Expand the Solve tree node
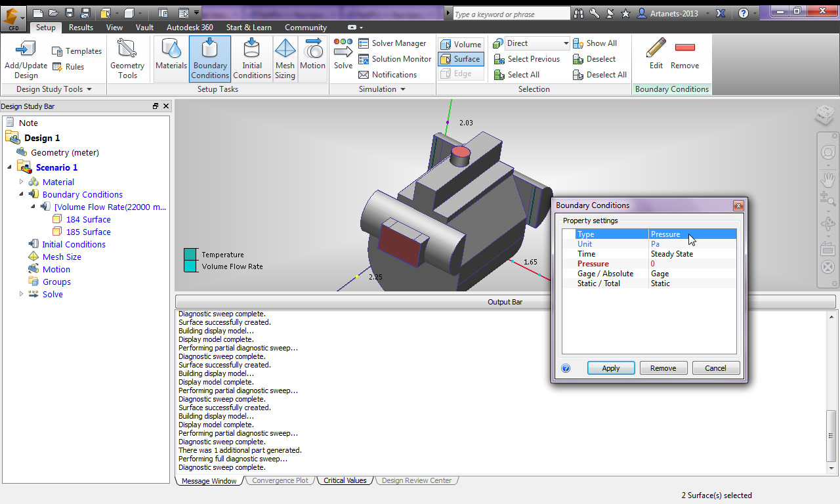This screenshot has height=504, width=840. click(x=21, y=294)
